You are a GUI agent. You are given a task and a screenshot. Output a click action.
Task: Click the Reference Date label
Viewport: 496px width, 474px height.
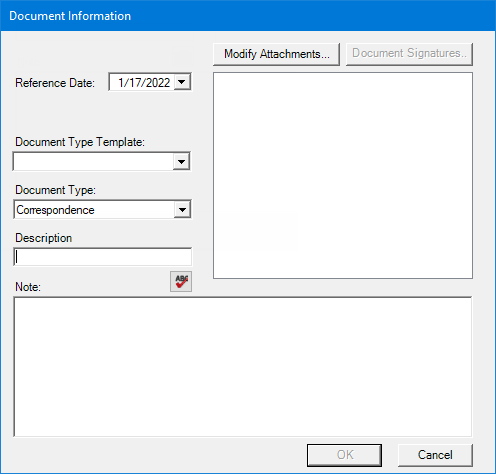click(x=55, y=83)
